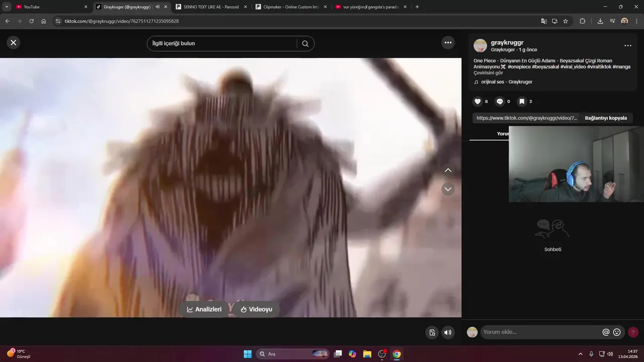Mute the video with speaker icon
The image size is (644, 362).
pyautogui.click(x=447, y=332)
